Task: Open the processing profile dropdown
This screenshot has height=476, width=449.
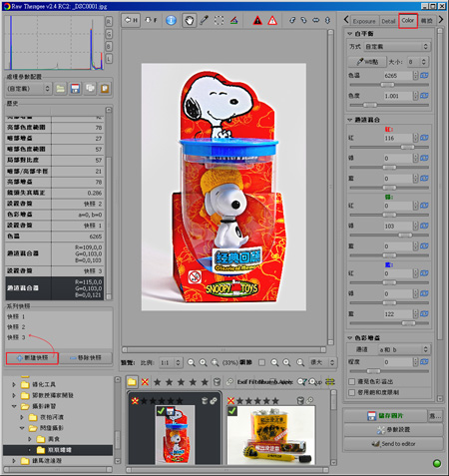Action: coord(29,89)
